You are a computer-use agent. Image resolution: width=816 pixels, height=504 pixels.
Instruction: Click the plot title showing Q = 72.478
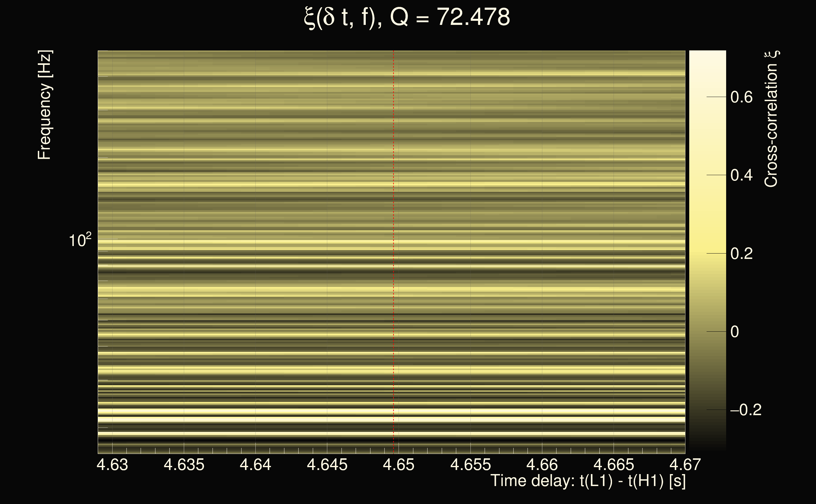click(407, 17)
